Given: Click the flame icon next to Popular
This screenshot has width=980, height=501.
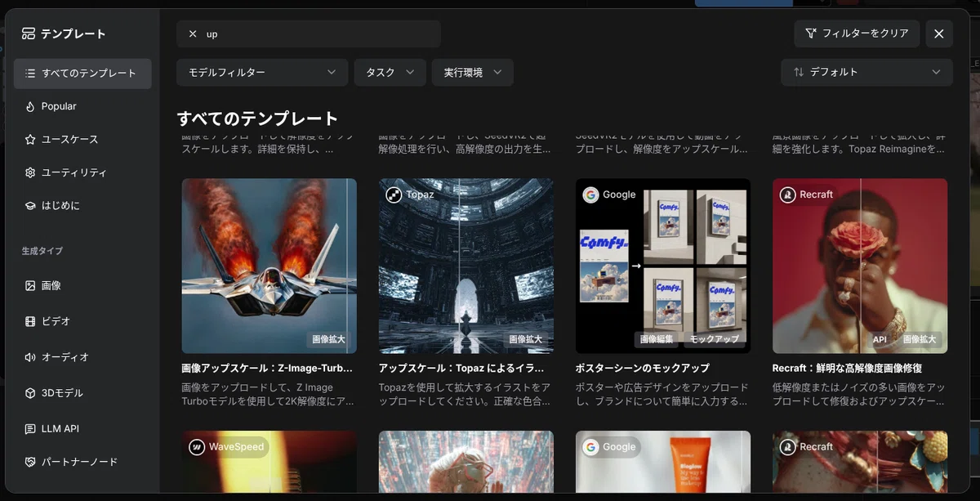Looking at the screenshot, I should (x=30, y=106).
